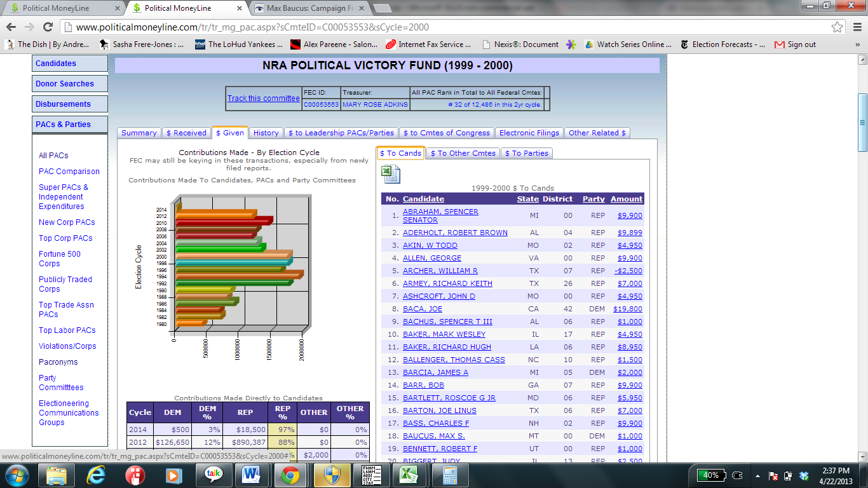868x488 pixels.
Task: Click the browser Forward arrow
Action: [x=29, y=27]
